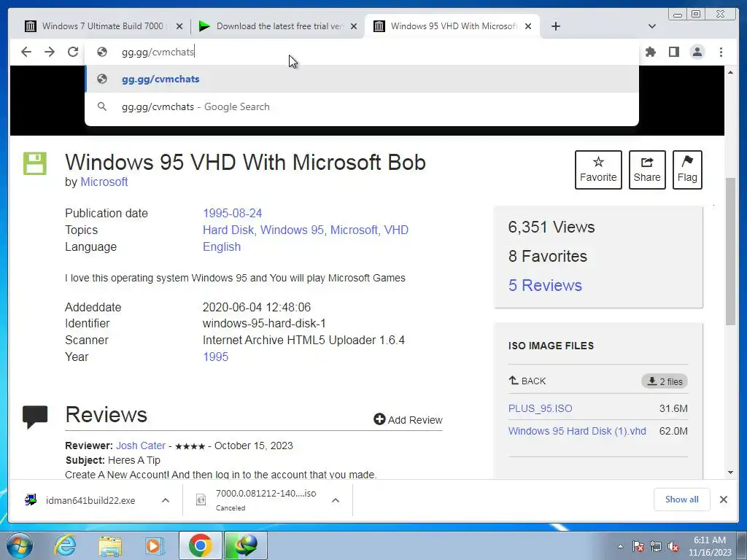Focus the address bar containing gg.gg/cvmchats
The height and width of the screenshot is (560, 747).
[361, 52]
